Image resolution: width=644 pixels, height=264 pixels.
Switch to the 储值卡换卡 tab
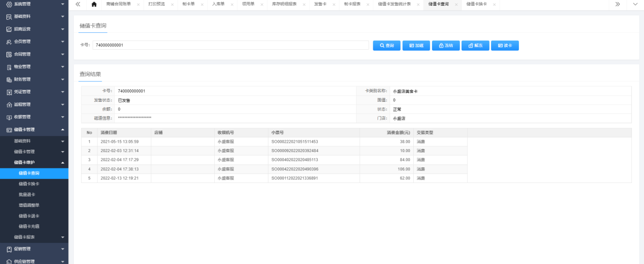(476, 4)
